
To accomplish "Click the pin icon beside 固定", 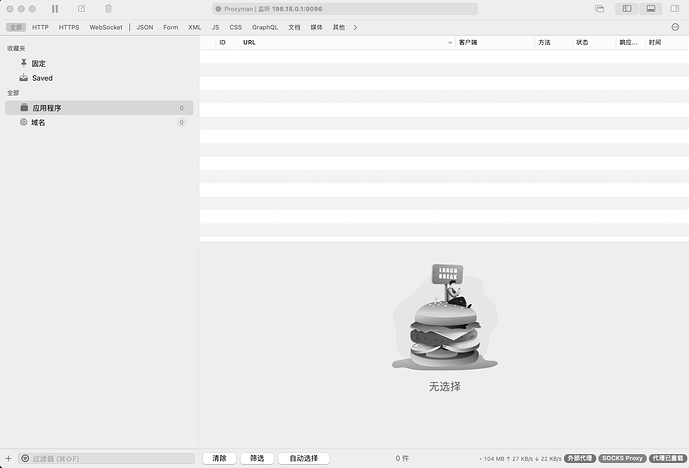I will coord(24,63).
